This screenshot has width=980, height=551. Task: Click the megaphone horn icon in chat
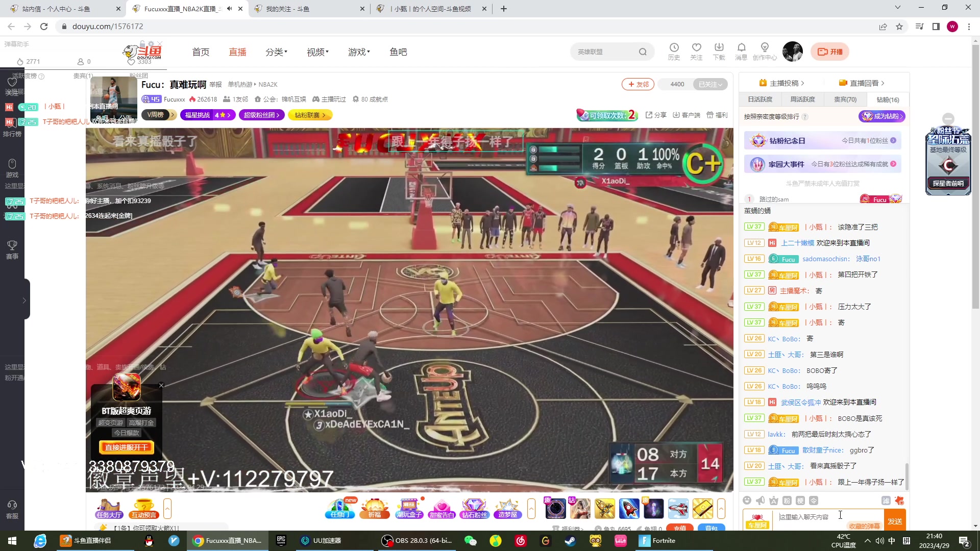761,500
